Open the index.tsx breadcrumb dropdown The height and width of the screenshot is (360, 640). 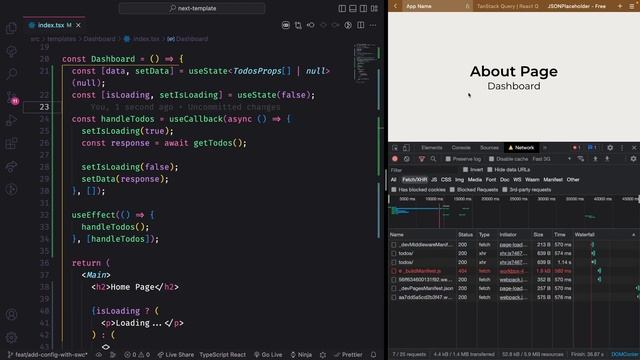tap(142, 39)
